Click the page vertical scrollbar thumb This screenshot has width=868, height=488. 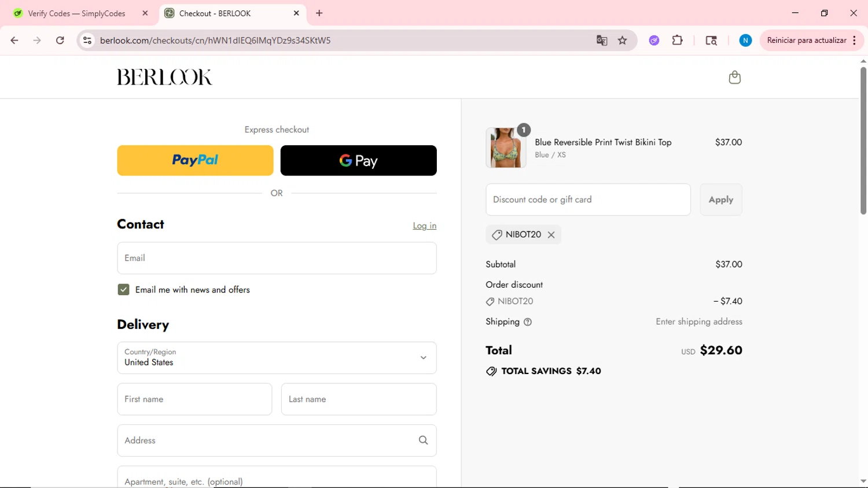click(x=863, y=141)
